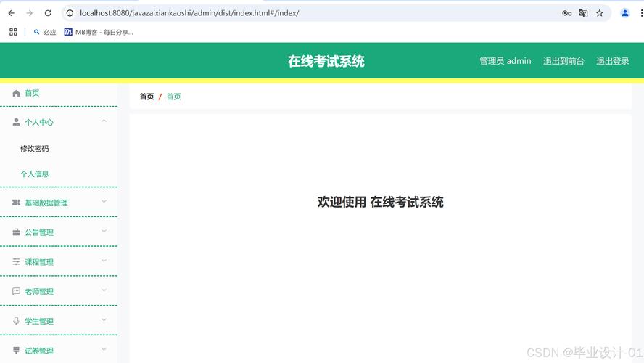This screenshot has width=644, height=363.
Task: Expand 课程管理 with its chevron
Action: coord(104,261)
